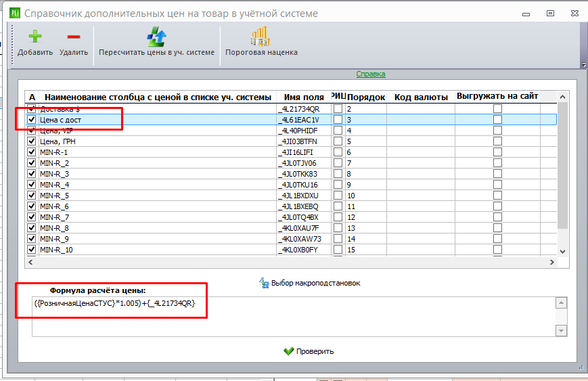
Task: Click the Проверить button label
Action: [x=315, y=351]
